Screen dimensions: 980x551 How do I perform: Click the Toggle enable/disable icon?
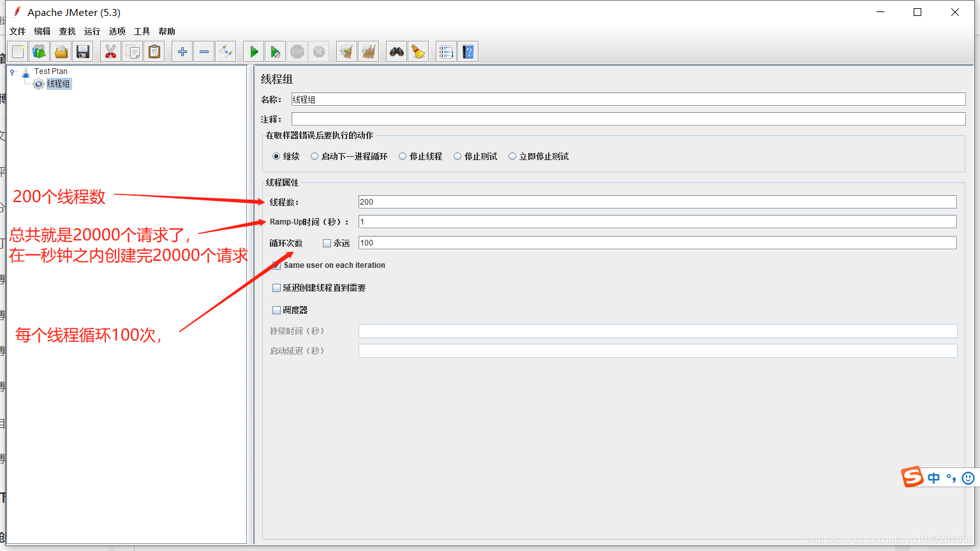tap(226, 52)
